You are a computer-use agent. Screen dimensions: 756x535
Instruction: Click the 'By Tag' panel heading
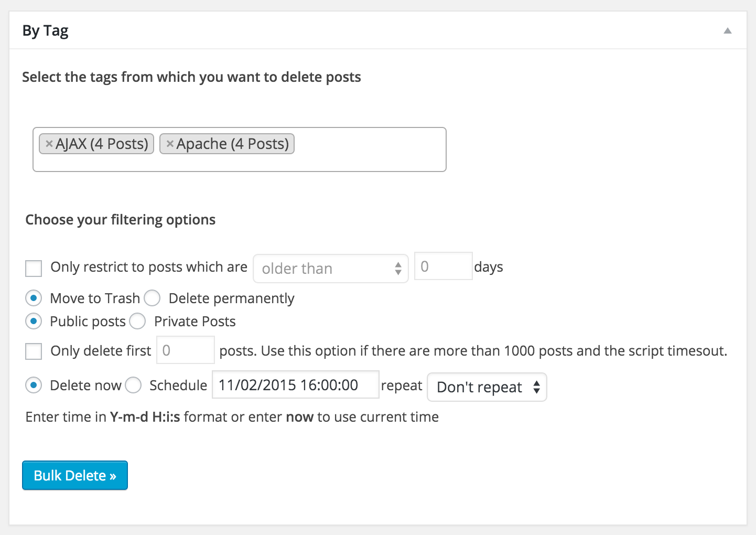click(46, 31)
